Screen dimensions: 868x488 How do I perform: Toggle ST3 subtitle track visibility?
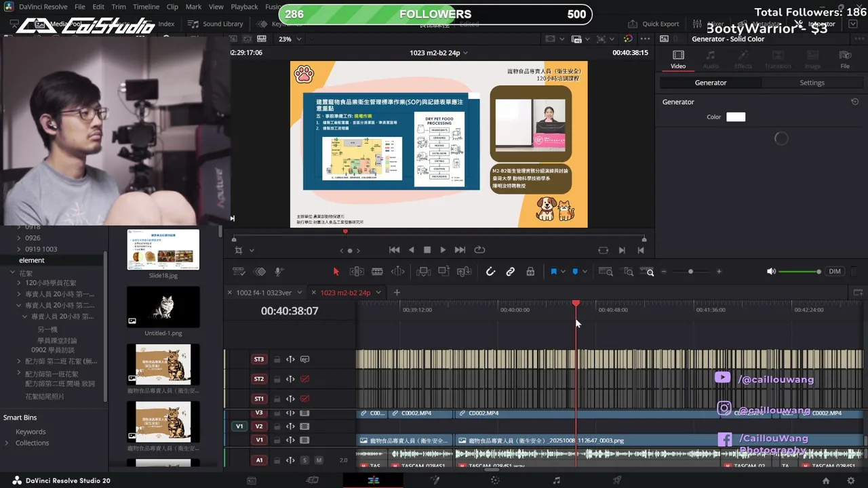(304, 359)
